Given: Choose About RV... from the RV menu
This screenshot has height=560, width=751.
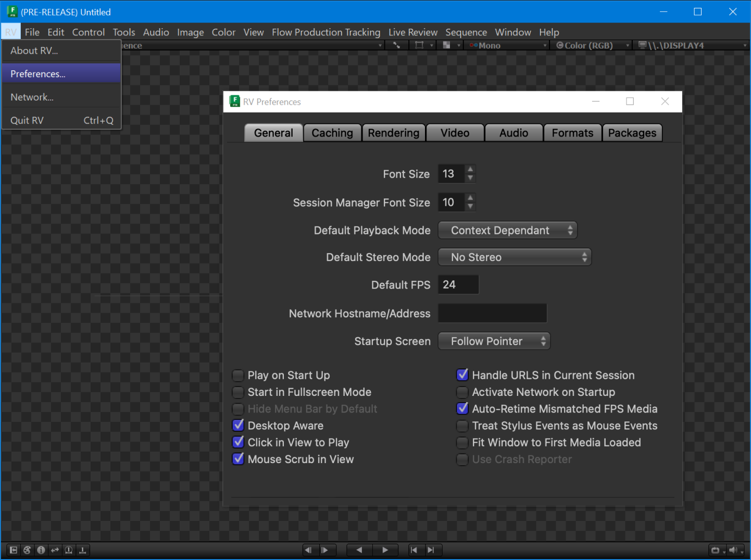Looking at the screenshot, I should pos(61,51).
